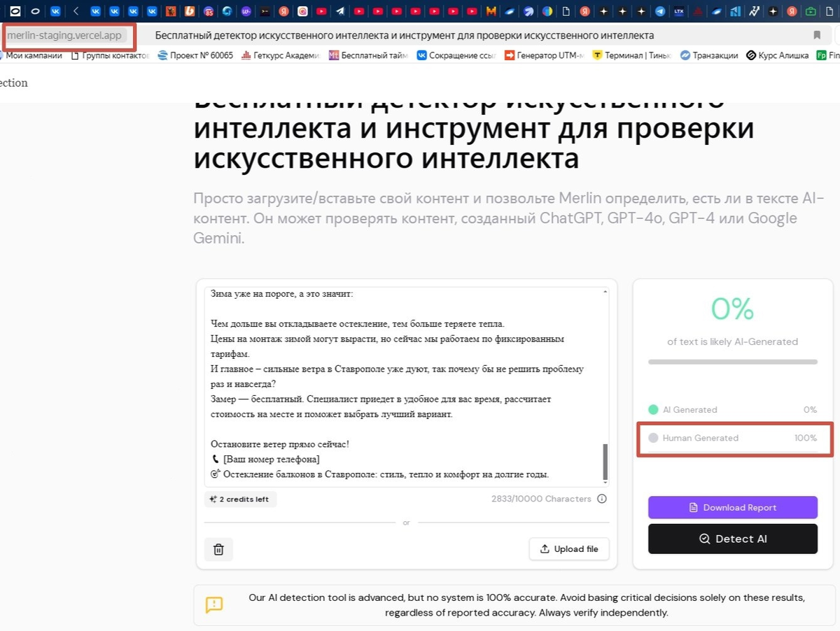Click the scroll-up arrow of the text area
Image resolution: width=840 pixels, height=631 pixels.
click(605, 291)
